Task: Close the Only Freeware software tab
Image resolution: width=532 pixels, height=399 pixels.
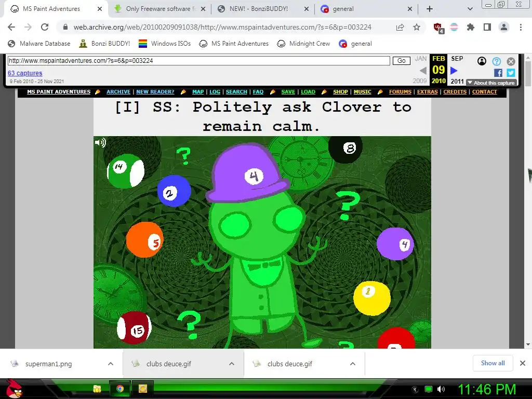Action: tap(203, 9)
